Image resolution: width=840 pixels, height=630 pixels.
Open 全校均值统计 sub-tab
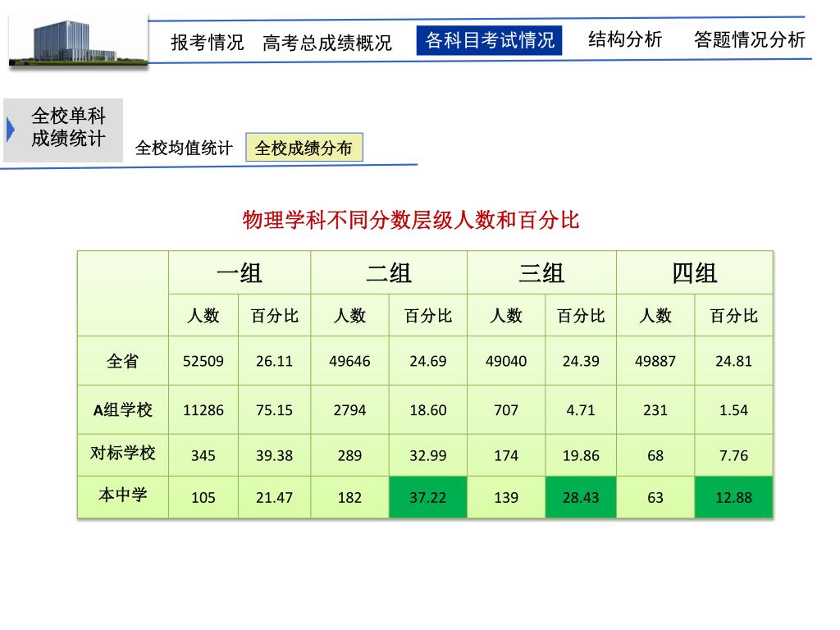184,148
